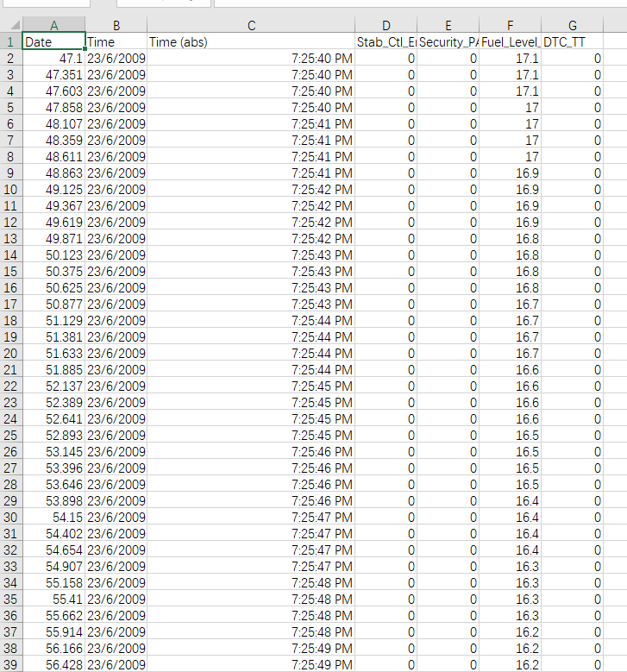Click the 'Date' header cell
627x672 pixels.
click(53, 41)
